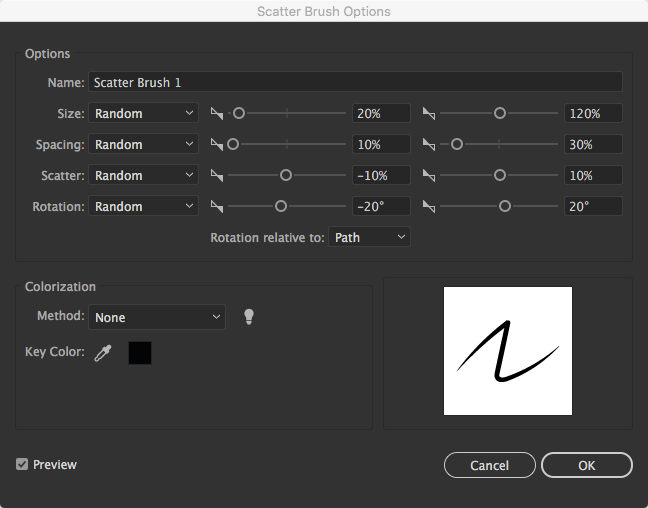This screenshot has width=648, height=508.
Task: Expand the Rotation relative to dropdown
Action: pos(369,238)
